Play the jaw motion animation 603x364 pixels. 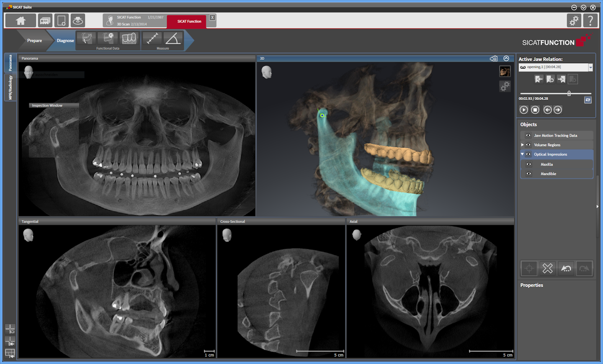[x=524, y=110]
